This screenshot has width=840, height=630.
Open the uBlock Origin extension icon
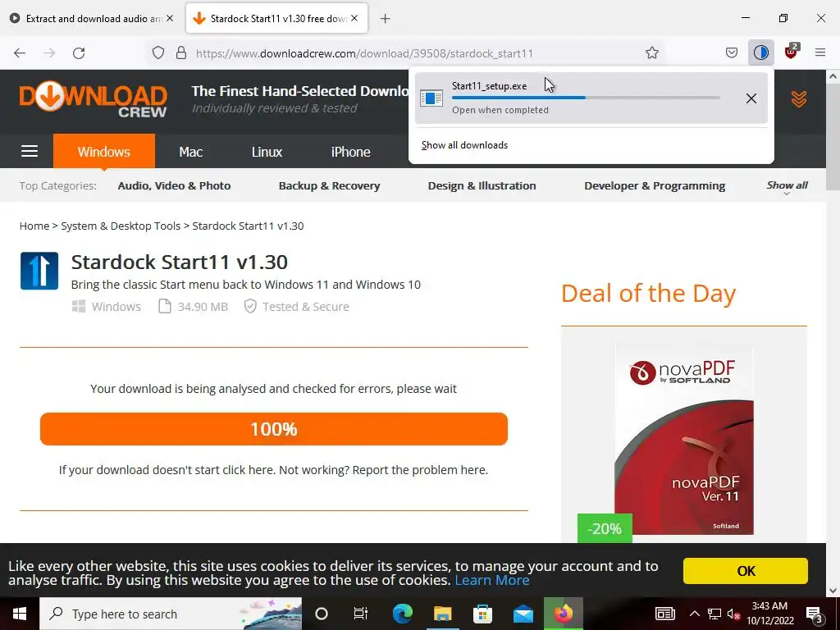pos(791,52)
